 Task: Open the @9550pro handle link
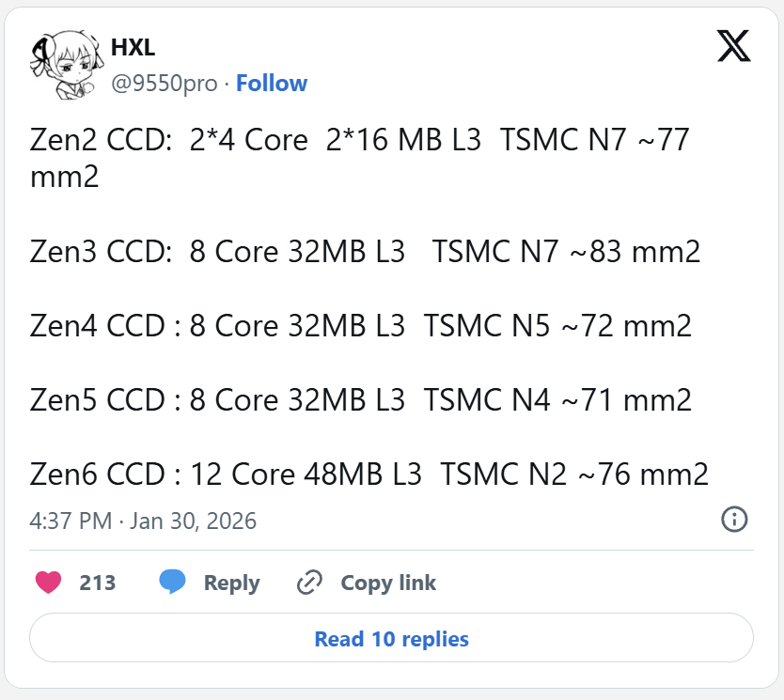[x=165, y=84]
